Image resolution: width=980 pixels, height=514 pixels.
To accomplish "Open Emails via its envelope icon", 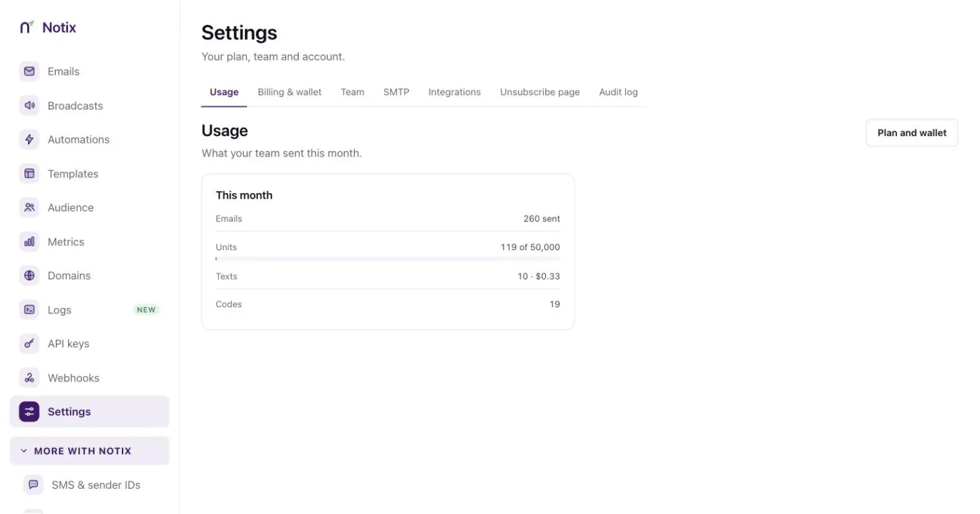I will coord(29,71).
